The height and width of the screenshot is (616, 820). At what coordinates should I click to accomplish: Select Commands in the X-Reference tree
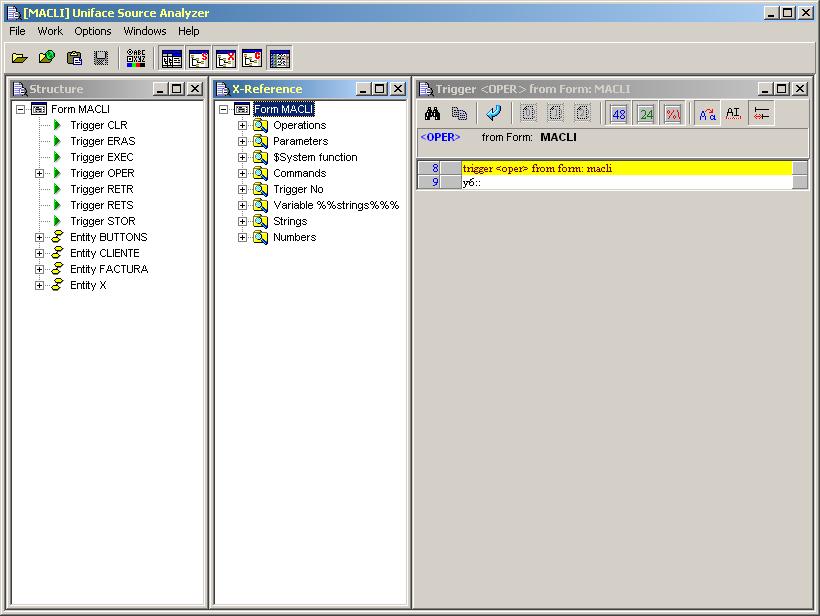pos(300,173)
